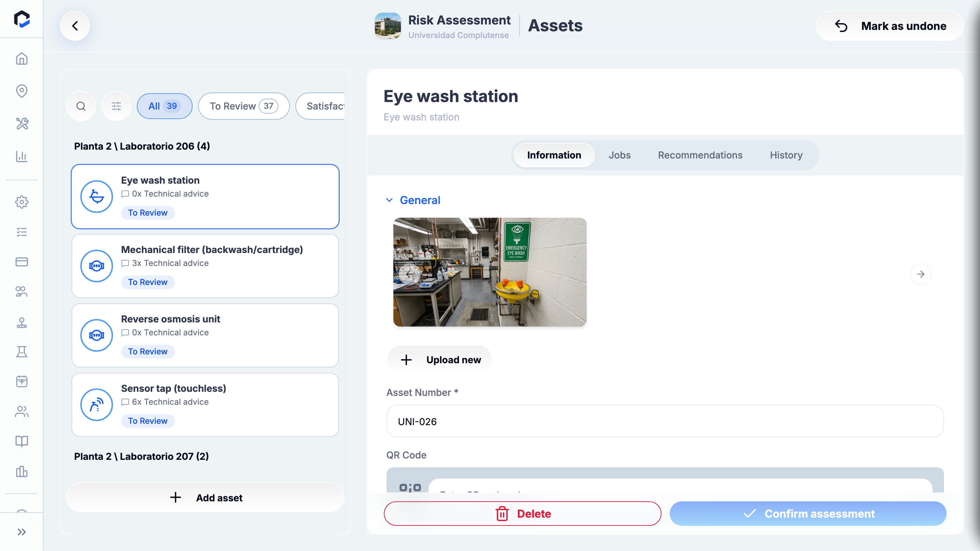This screenshot has height=551, width=980.
Task: Click the Planta 2 \ Laboratorio 206 (4) header
Action: (x=142, y=146)
